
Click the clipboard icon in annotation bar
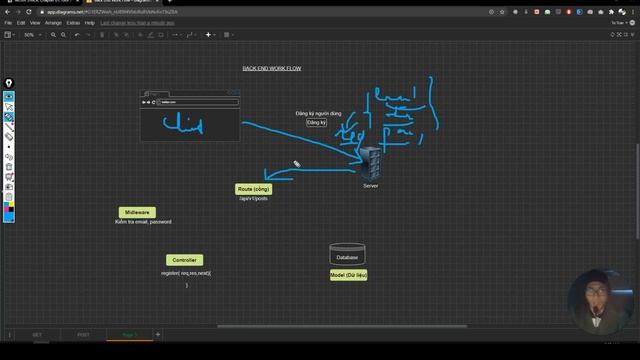9,197
